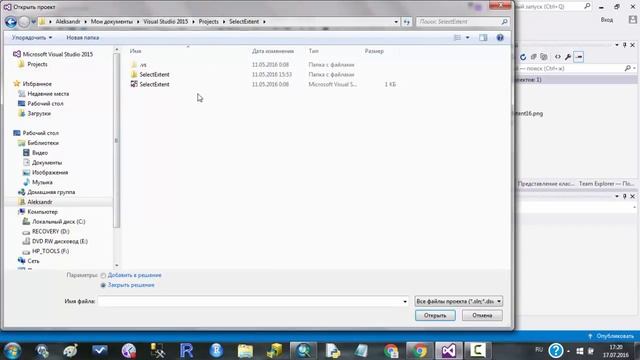This screenshot has height=360, width=640.
Task: Expand Solution Explorer search options arrow
Action: (x=634, y=68)
